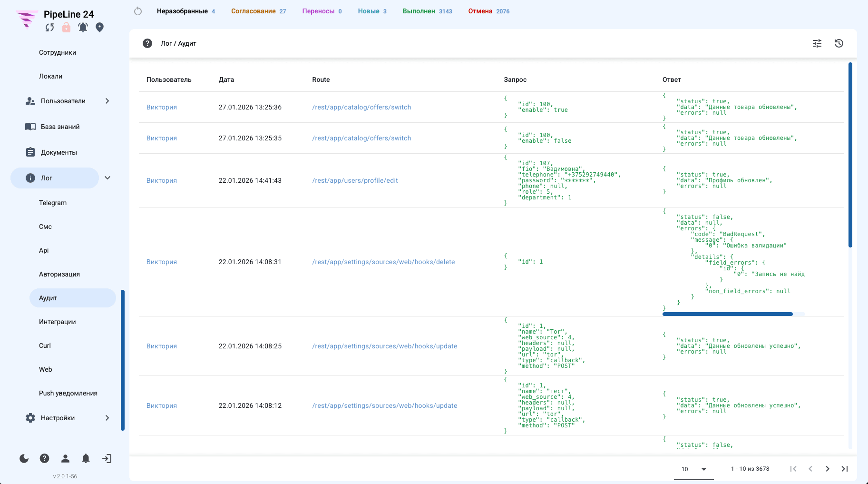868x484 pixels.
Task: Click the logout icon in bottom bar
Action: [107, 458]
